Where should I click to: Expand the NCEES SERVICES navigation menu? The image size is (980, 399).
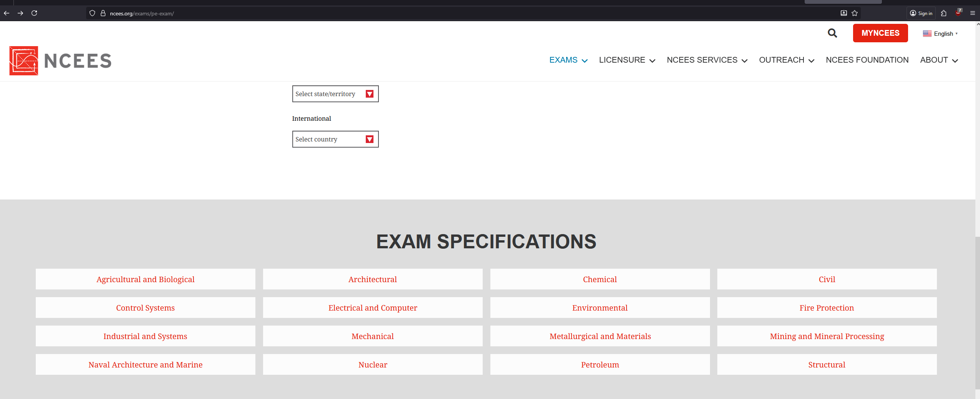[x=707, y=60]
